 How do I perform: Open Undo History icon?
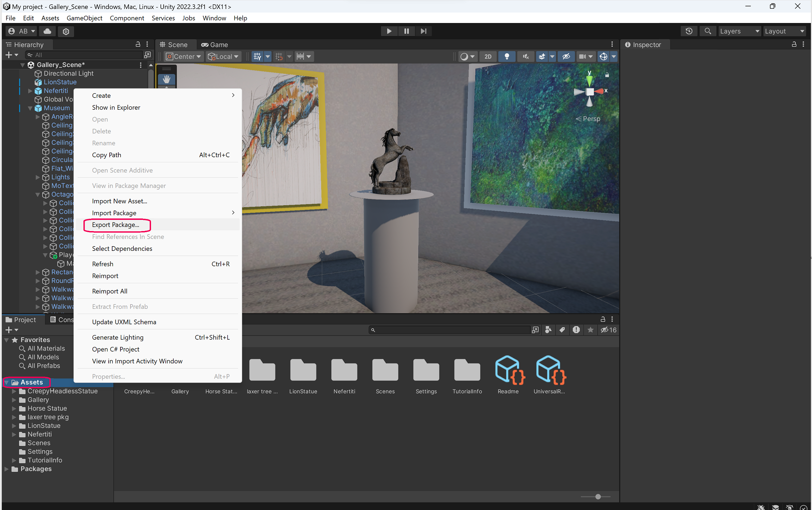[689, 31]
